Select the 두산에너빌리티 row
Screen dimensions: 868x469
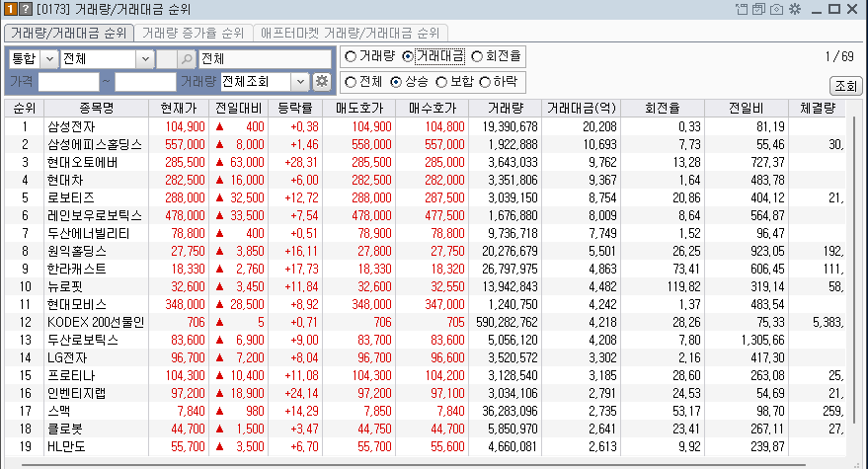[x=426, y=233]
